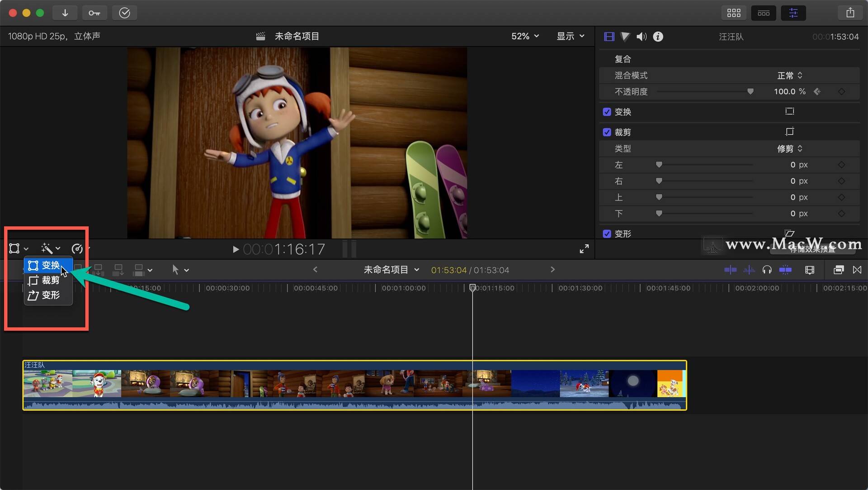
Task: Click the headphones solo icon
Action: pos(767,270)
